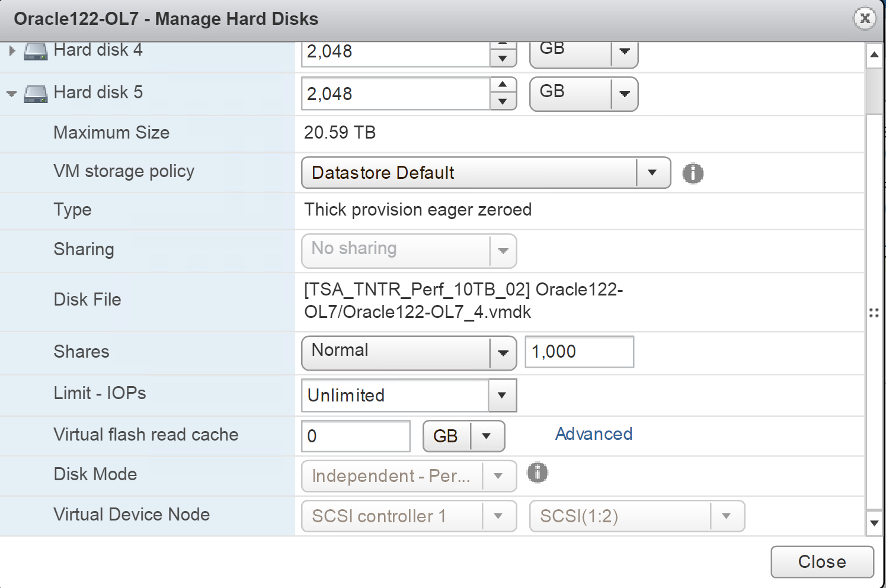The width and height of the screenshot is (886, 588).
Task: Increase Hard disk 5 size with up arrow
Action: [x=503, y=85]
